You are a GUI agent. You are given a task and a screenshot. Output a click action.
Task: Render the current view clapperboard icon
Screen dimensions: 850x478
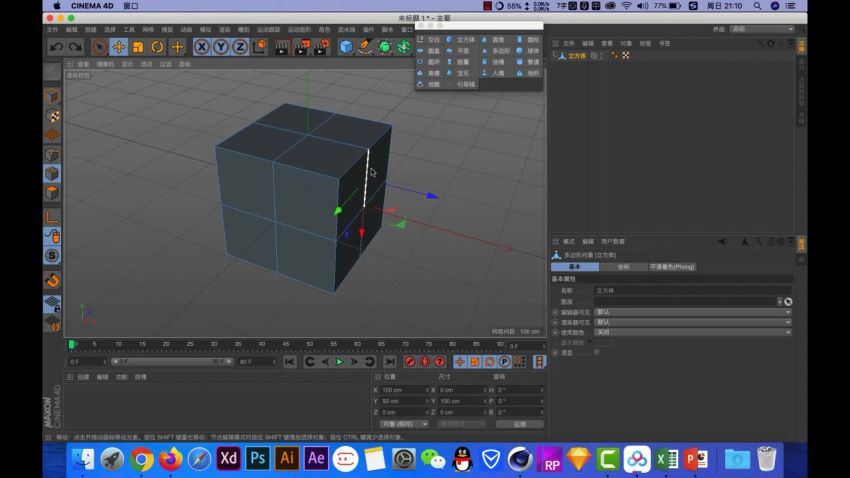tap(282, 47)
